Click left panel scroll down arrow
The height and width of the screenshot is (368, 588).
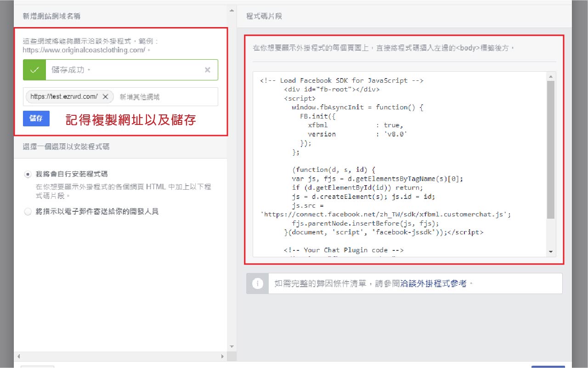[232, 346]
